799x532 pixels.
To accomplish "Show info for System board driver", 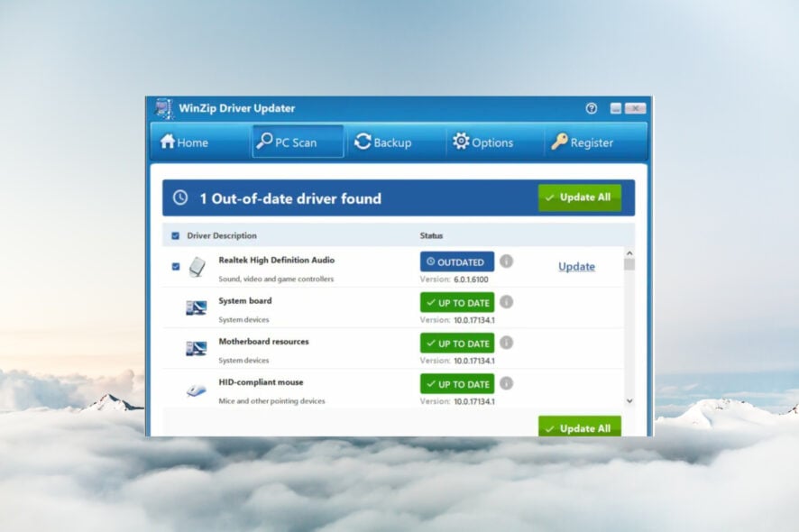I will point(506,302).
